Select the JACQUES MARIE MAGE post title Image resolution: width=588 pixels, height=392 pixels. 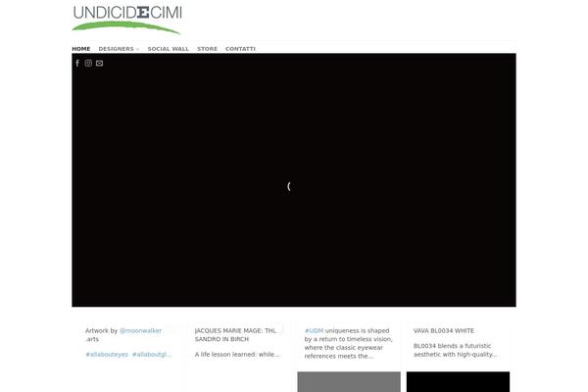(236, 334)
